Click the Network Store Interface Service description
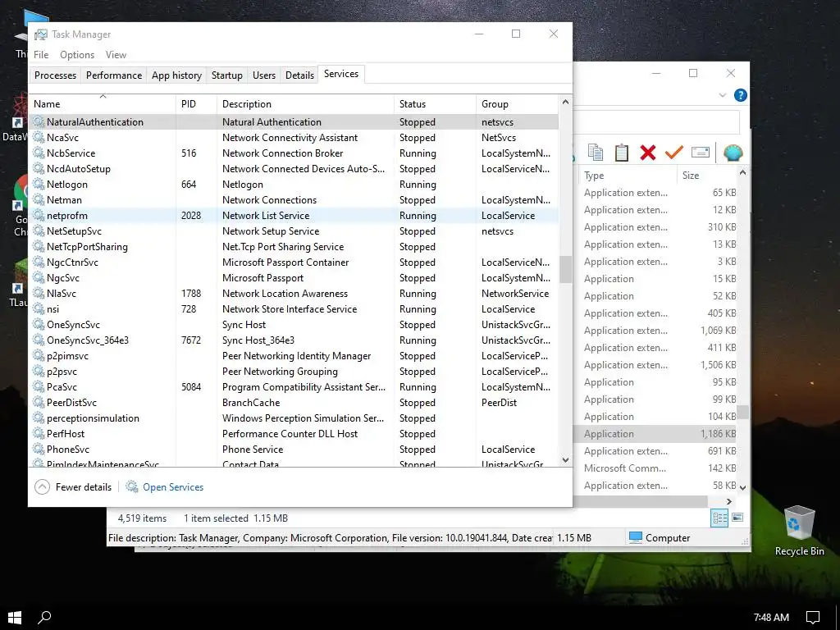 (x=290, y=308)
